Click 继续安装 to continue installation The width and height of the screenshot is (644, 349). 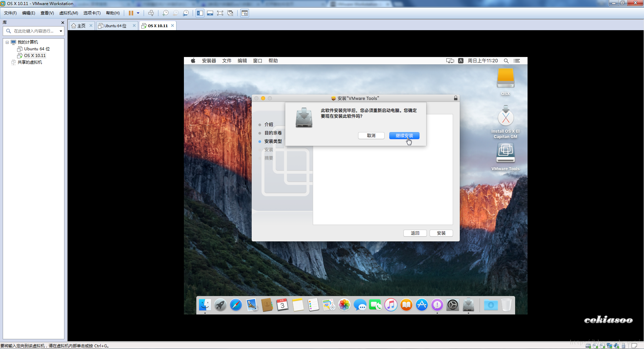click(x=404, y=135)
